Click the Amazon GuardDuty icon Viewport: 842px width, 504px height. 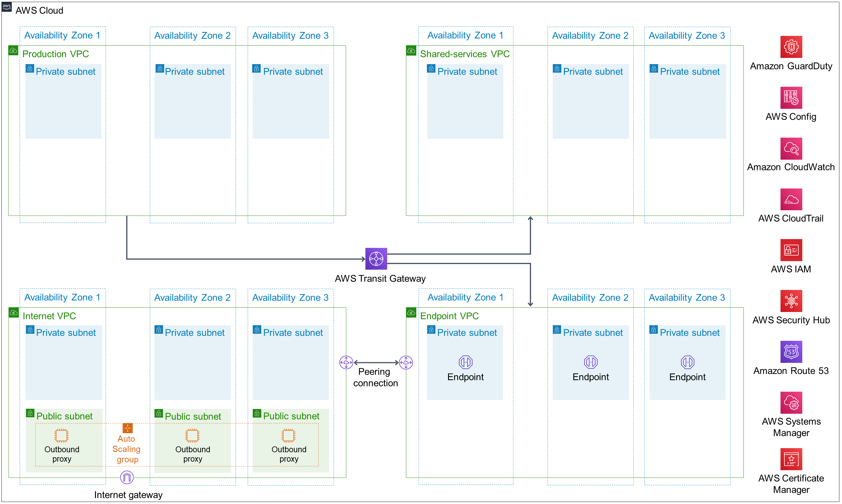coord(791,47)
